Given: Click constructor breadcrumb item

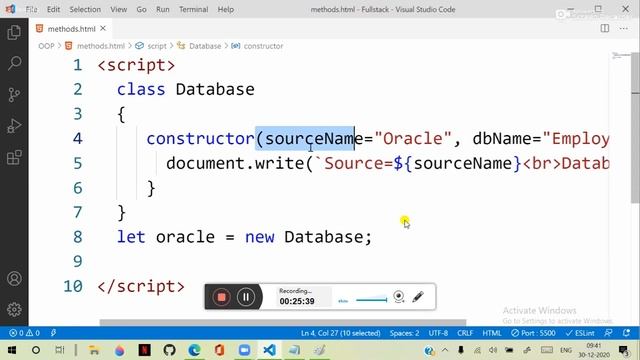Looking at the screenshot, I should coord(263,46).
